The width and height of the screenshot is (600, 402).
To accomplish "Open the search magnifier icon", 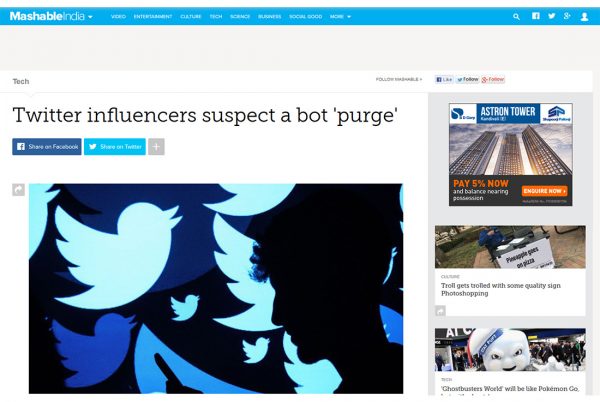I will coord(516,16).
